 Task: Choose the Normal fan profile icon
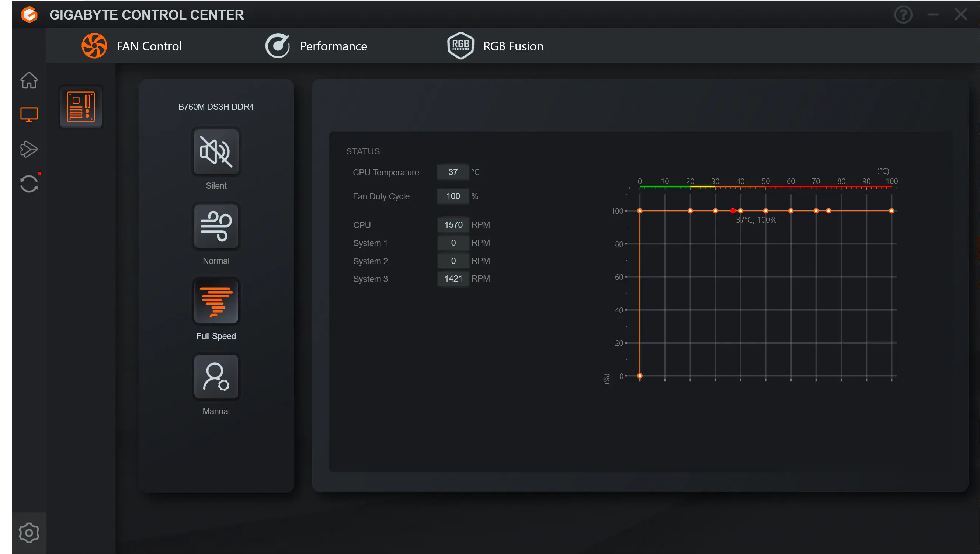[216, 227]
